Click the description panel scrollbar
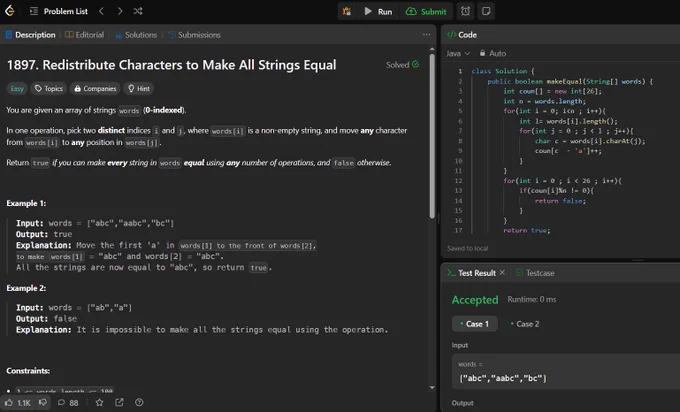Viewport: 680px width, 412px height. (x=432, y=135)
